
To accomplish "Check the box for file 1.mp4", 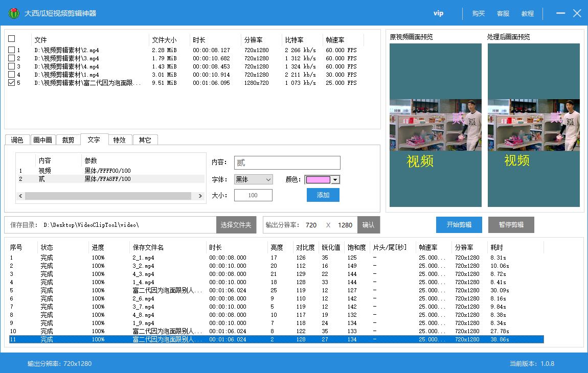I will click(x=12, y=75).
